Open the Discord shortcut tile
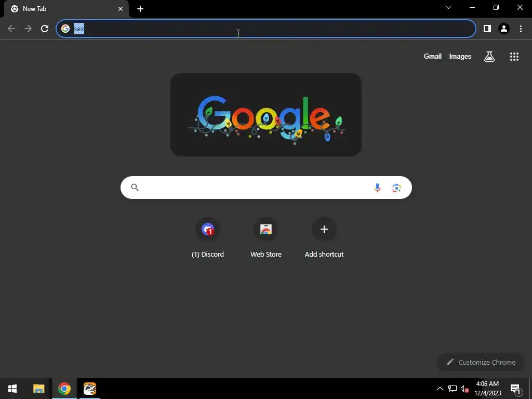 coord(208,237)
